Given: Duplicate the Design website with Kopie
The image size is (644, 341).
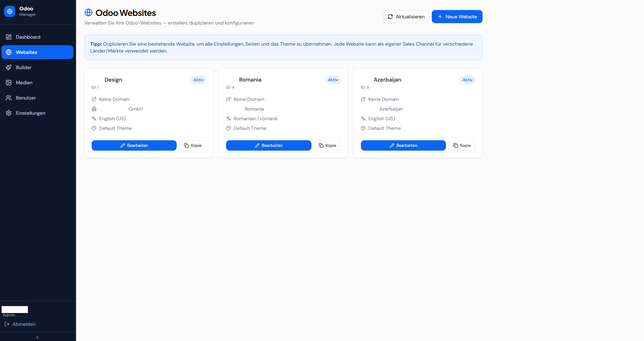Looking at the screenshot, I should pos(193,145).
